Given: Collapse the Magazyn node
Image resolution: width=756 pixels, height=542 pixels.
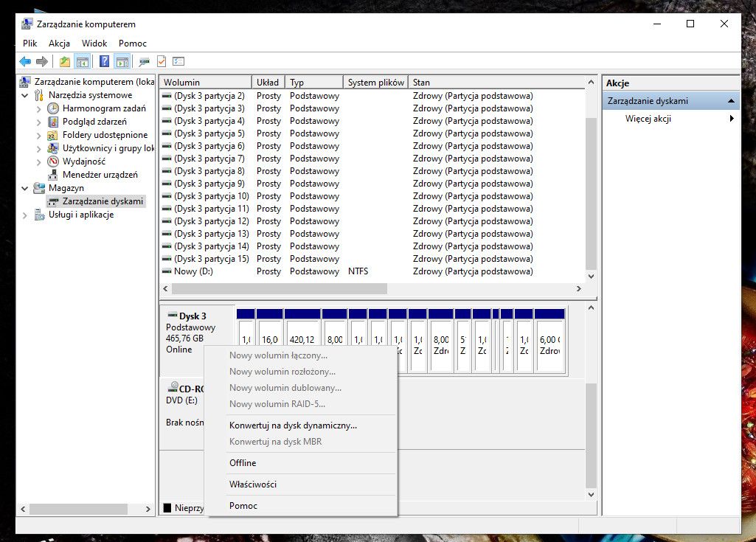Looking at the screenshot, I should pos(25,189).
